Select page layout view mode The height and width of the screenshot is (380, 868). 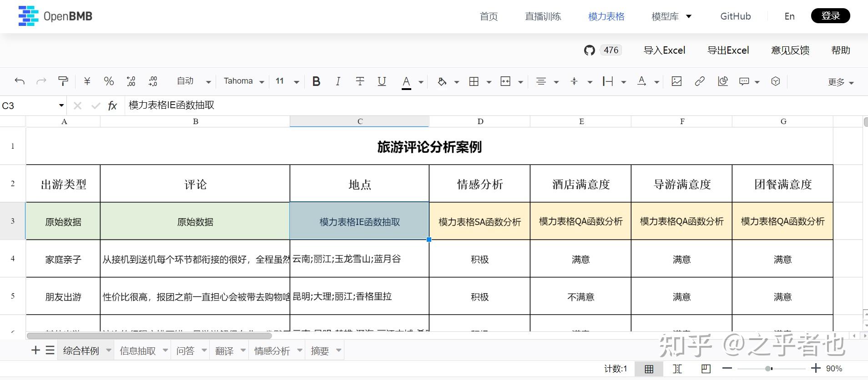(x=706, y=369)
